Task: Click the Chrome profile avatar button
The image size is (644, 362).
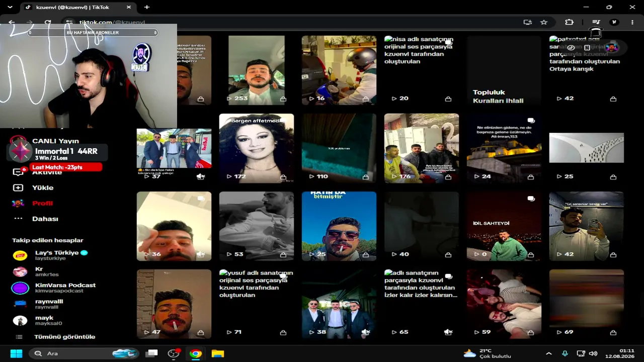Action: tap(614, 22)
